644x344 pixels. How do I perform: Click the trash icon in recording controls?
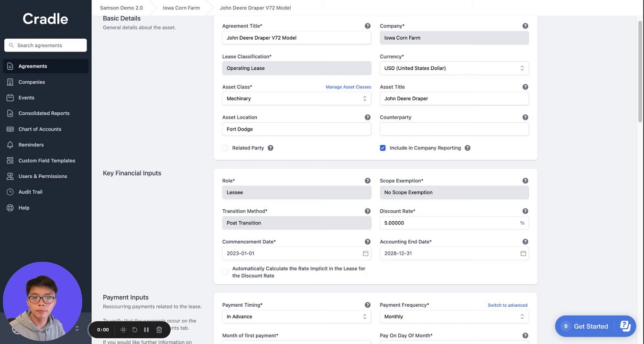[159, 330]
